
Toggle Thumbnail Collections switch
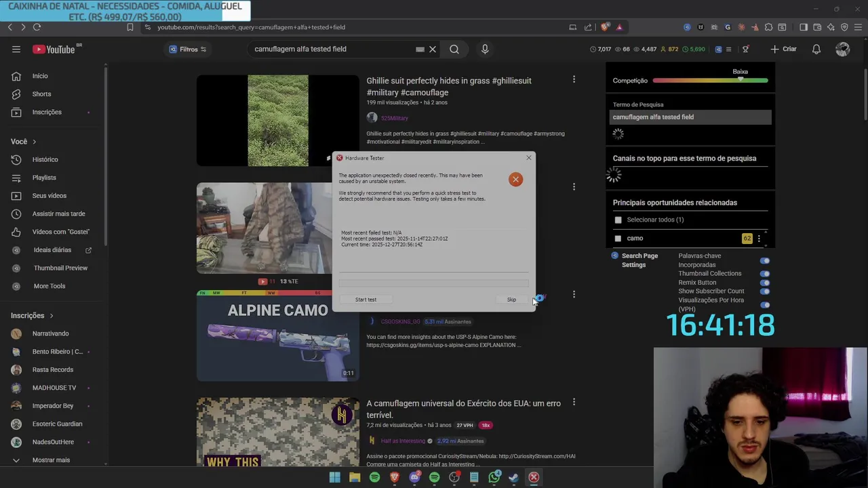tap(765, 274)
